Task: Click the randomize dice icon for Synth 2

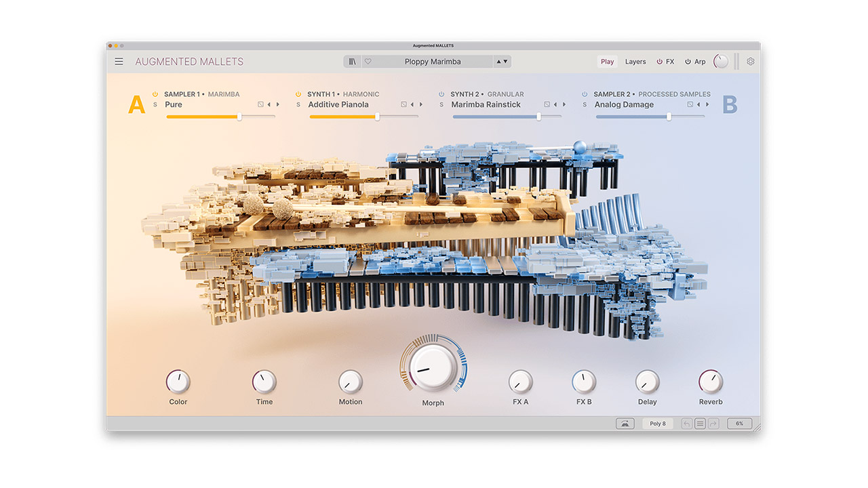Action: [x=547, y=104]
